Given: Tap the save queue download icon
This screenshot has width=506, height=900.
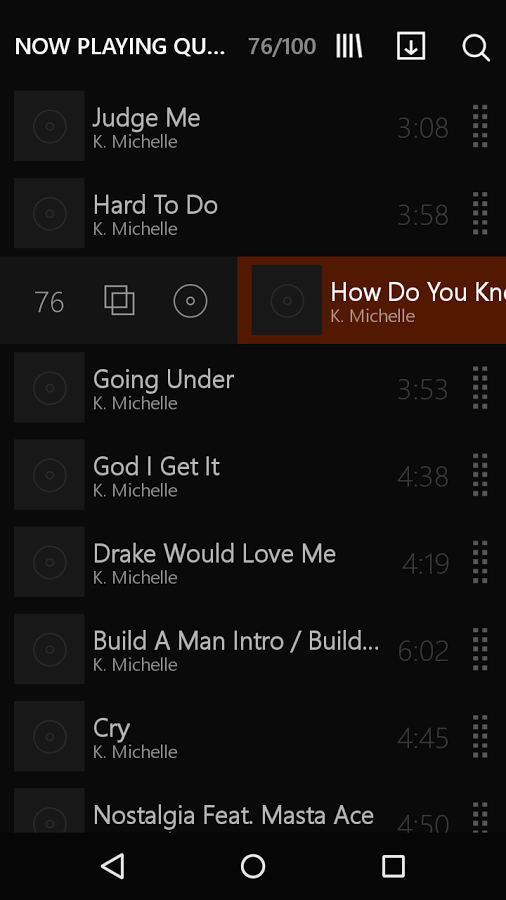Looking at the screenshot, I should (x=411, y=46).
